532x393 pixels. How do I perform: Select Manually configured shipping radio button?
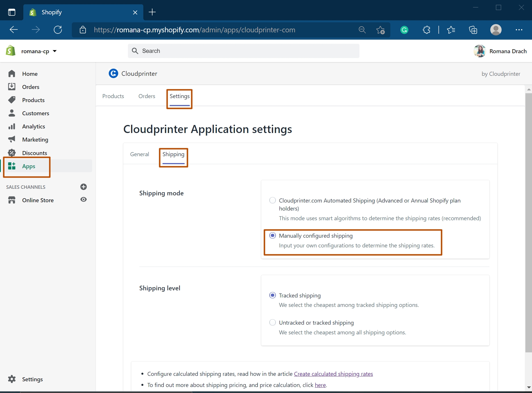click(272, 235)
